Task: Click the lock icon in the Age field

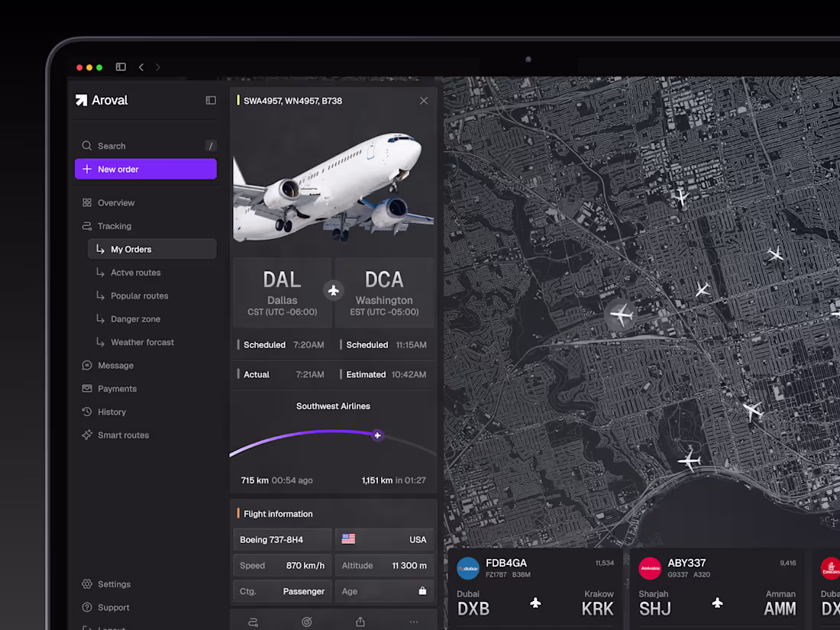Action: click(x=423, y=590)
